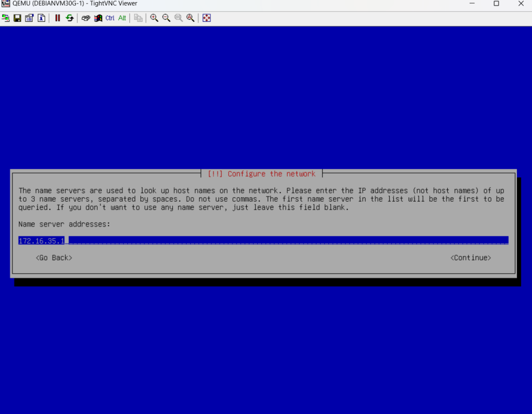Click the Transfer files toolbar icon
This screenshot has width=532, height=414.
(x=138, y=18)
